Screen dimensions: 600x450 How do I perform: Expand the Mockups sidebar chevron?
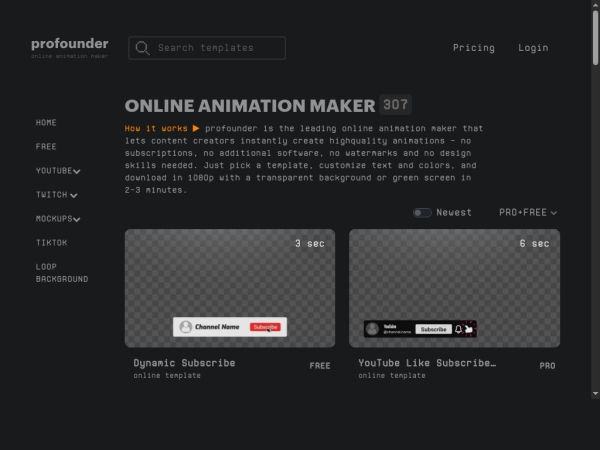[x=77, y=220]
